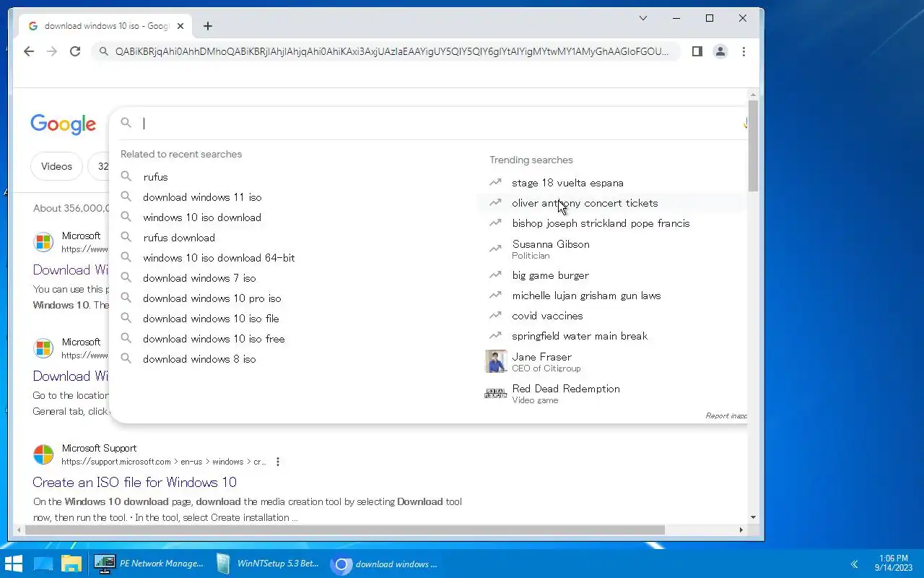This screenshot has width=924, height=578.
Task: Choose trending 'Susanna Gibson' politician entry
Action: pos(612,249)
